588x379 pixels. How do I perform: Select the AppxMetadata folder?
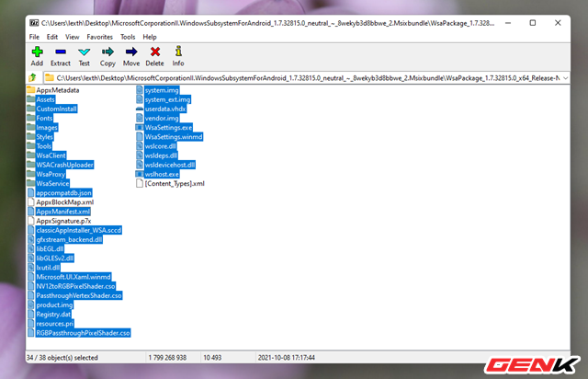pyautogui.click(x=53, y=90)
